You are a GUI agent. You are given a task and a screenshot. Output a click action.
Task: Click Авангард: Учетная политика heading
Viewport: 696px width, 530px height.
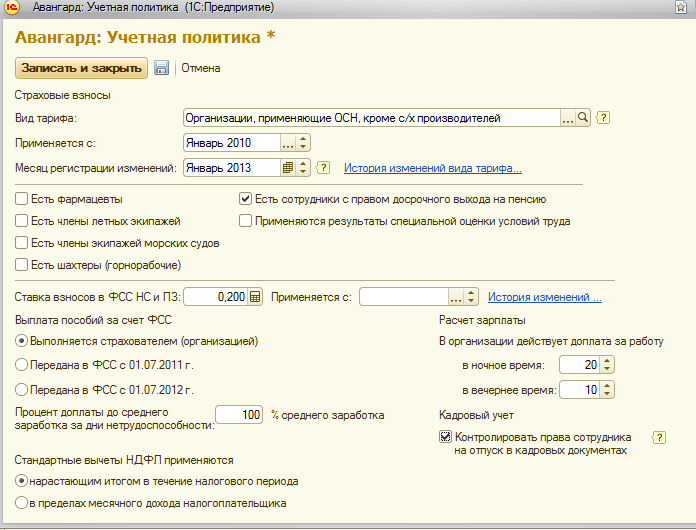point(145,37)
